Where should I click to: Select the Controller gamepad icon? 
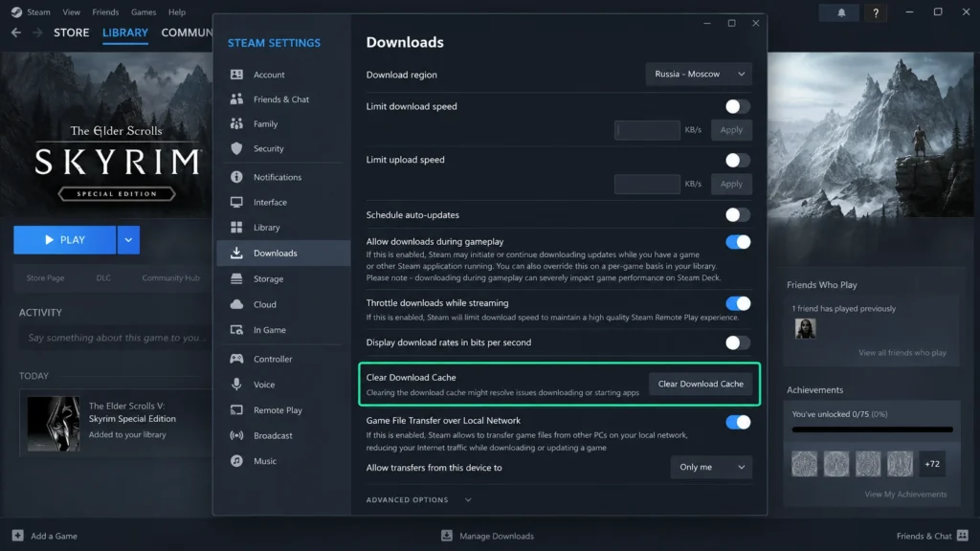(236, 359)
